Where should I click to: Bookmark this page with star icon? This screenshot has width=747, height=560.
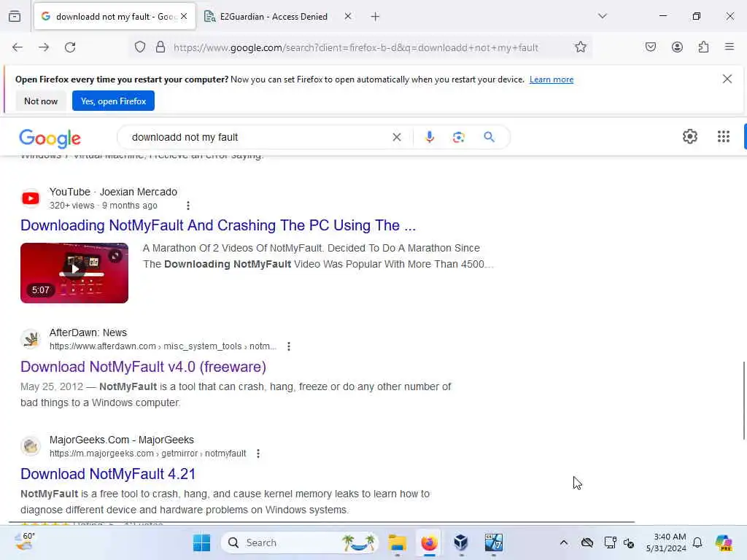[x=580, y=47]
